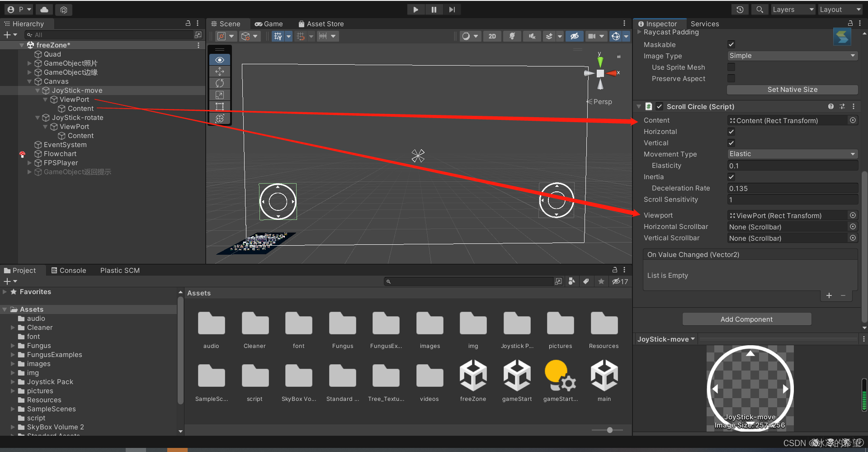Expand the Fungus folder in Assets tree
The height and width of the screenshot is (452, 868).
coord(13,346)
